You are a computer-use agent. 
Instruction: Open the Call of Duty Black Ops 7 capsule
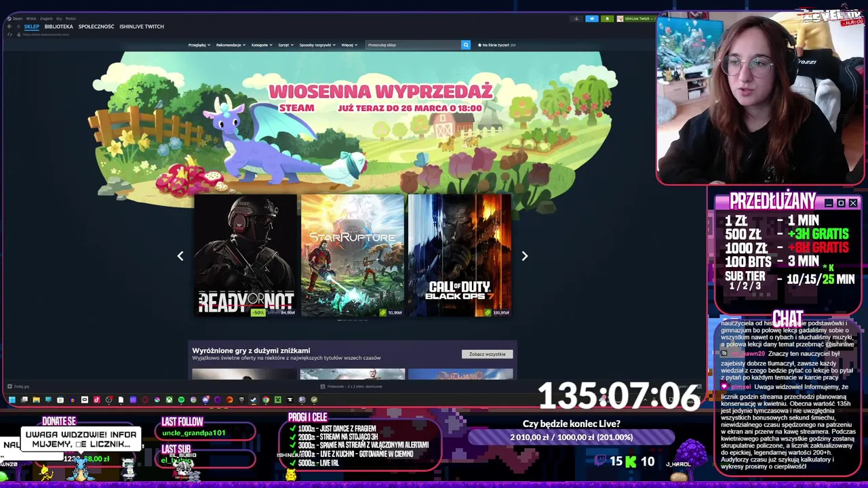(459, 256)
